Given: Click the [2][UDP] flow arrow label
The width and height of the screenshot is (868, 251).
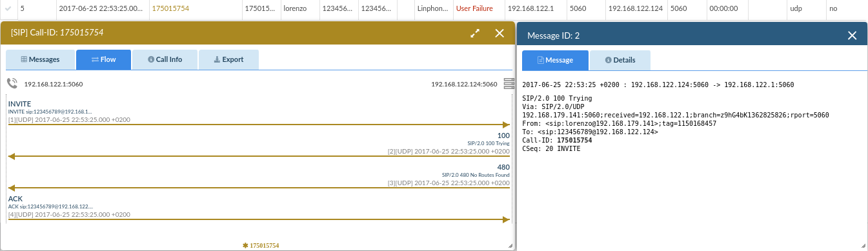Looking at the screenshot, I should 449,151.
